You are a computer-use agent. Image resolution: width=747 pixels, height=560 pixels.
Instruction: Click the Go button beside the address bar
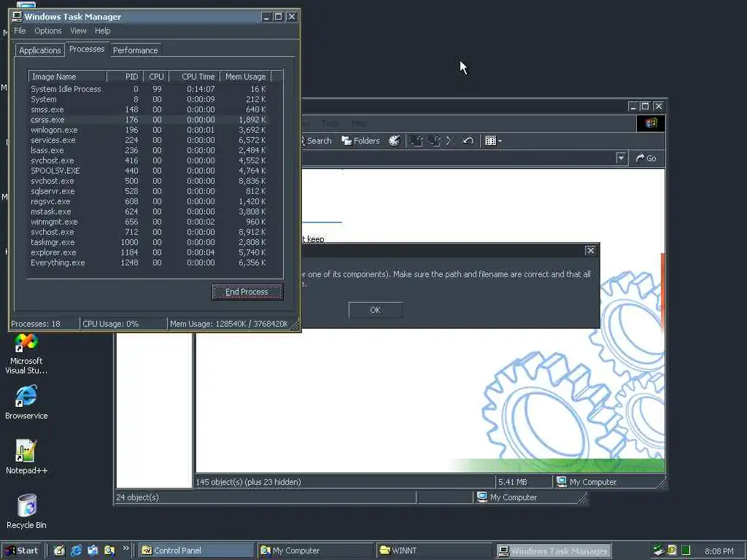tap(646, 158)
